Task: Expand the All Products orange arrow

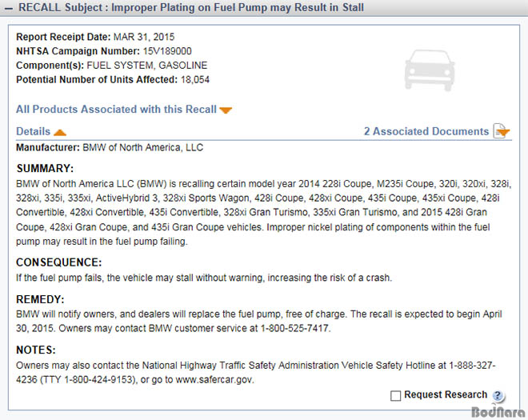Action: click(226, 110)
